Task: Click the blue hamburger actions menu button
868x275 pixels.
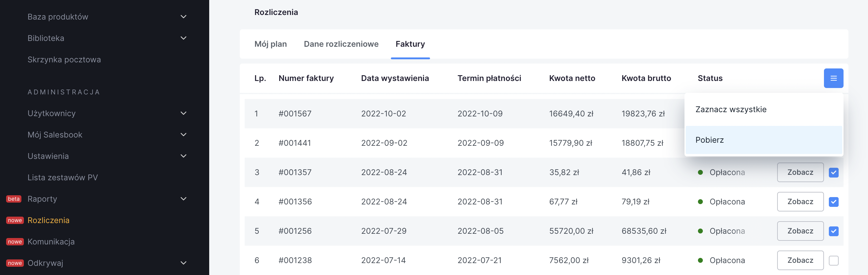Action: [x=833, y=79]
